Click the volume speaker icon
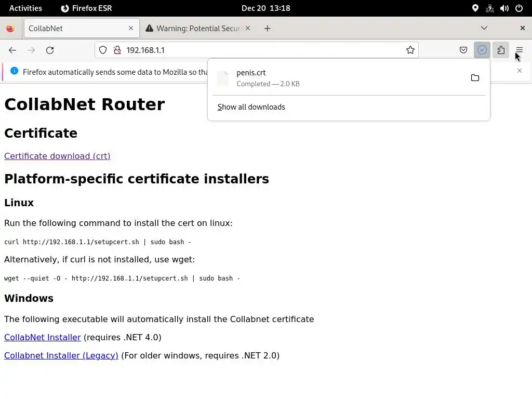Screen dimensions: 532x399 point(504,8)
